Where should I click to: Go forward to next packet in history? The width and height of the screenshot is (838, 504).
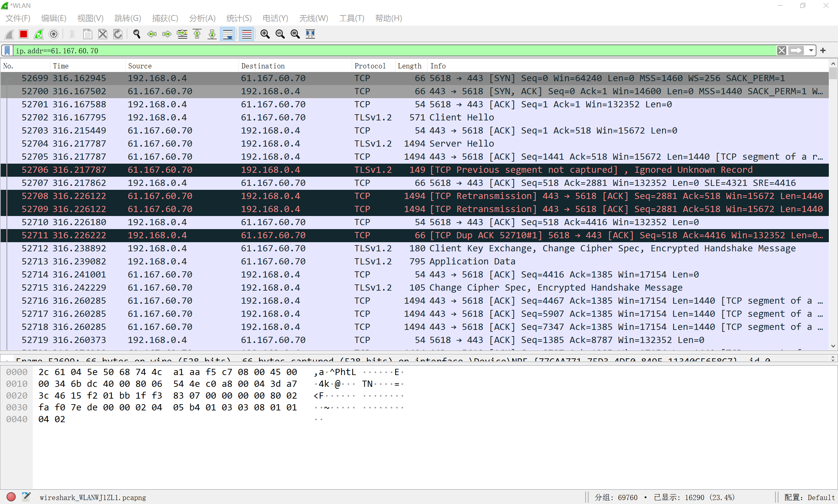(167, 34)
